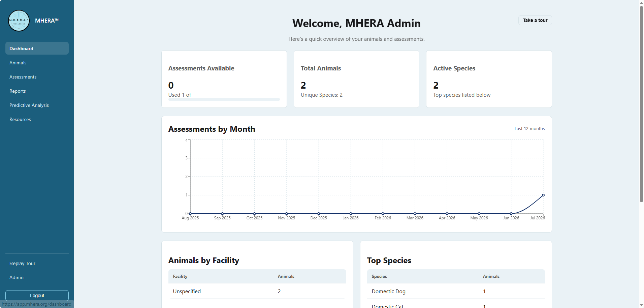Click the assessments usage progress bar

(224, 99)
